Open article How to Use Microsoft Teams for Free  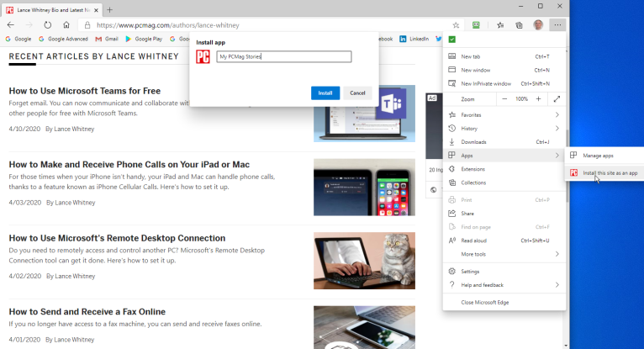point(85,91)
